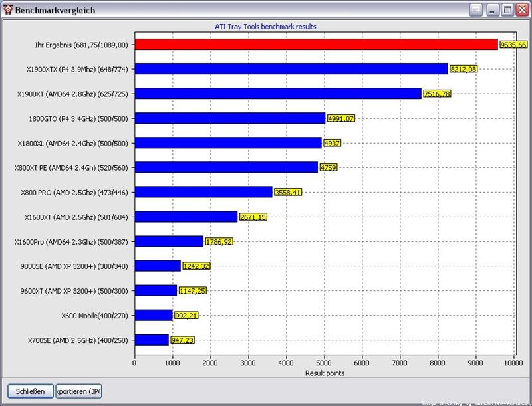Viewport: 532px width, 406px height.
Task: Click the 9600XT blue bar
Action: click(x=156, y=290)
